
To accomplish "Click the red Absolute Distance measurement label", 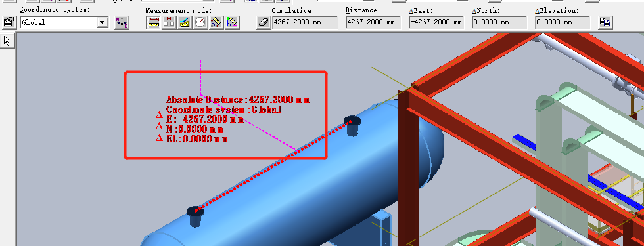I will tap(238, 100).
